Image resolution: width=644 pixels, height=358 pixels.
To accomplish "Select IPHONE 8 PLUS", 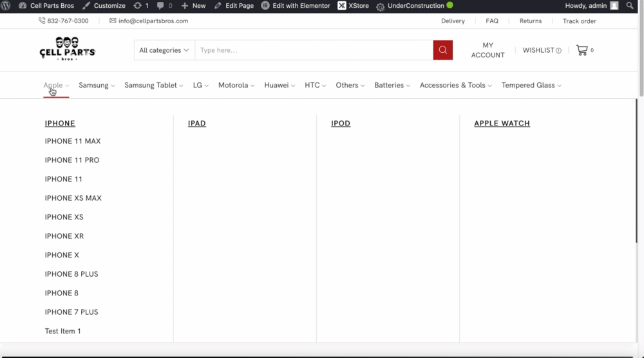I will (71, 274).
